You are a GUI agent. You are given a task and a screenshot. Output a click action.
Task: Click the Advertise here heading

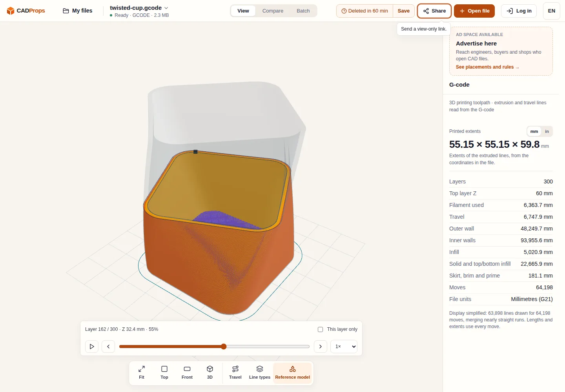pyautogui.click(x=476, y=44)
